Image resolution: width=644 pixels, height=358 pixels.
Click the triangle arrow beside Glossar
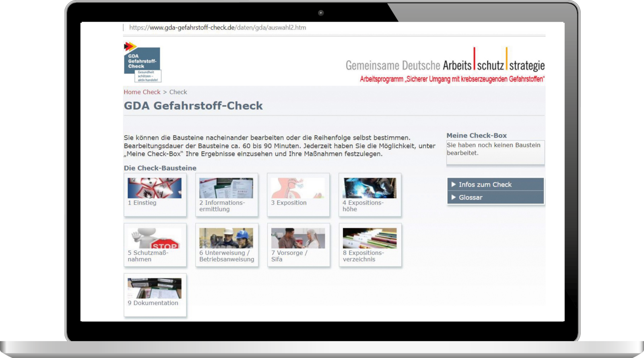point(454,198)
